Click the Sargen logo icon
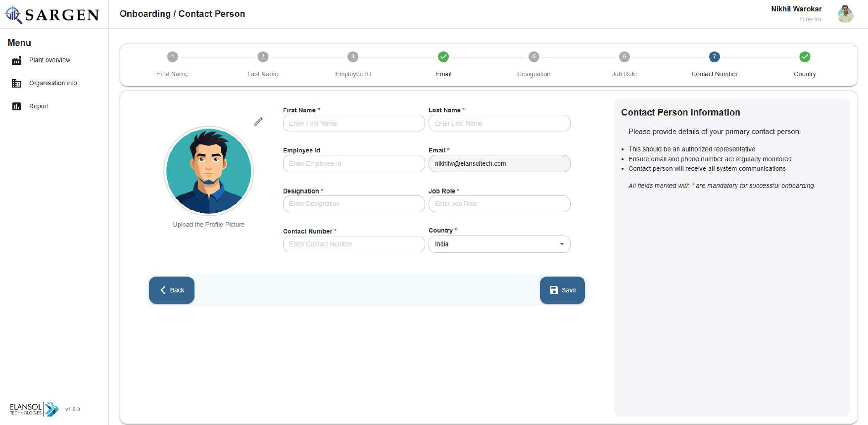Screen dimensions: 868x425 click(x=13, y=15)
